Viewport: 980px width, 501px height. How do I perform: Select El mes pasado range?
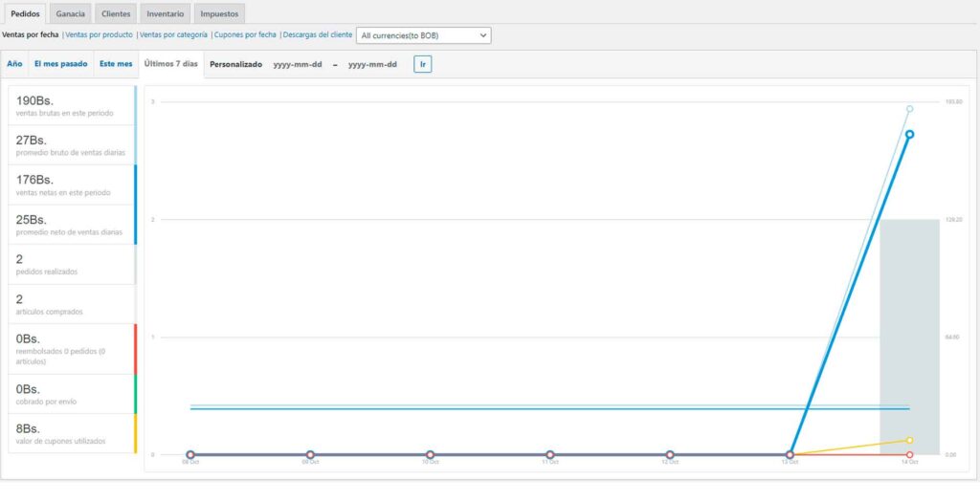pyautogui.click(x=60, y=64)
